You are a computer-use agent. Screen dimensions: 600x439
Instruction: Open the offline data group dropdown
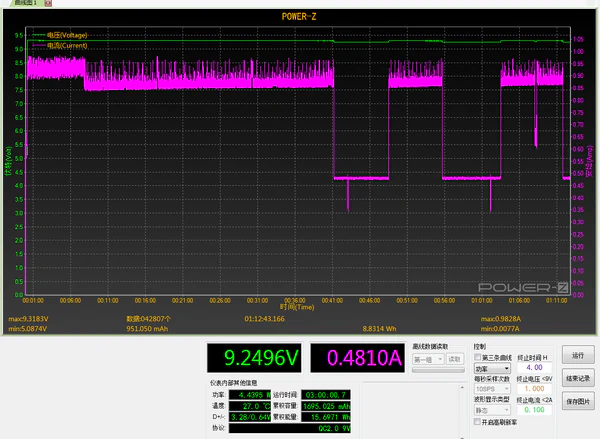click(427, 358)
